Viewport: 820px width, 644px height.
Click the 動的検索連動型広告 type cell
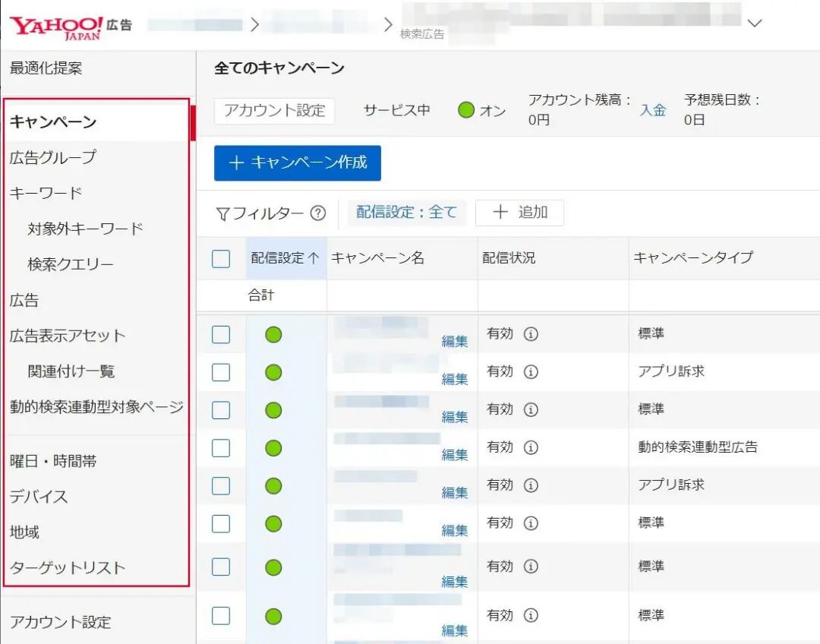(698, 447)
